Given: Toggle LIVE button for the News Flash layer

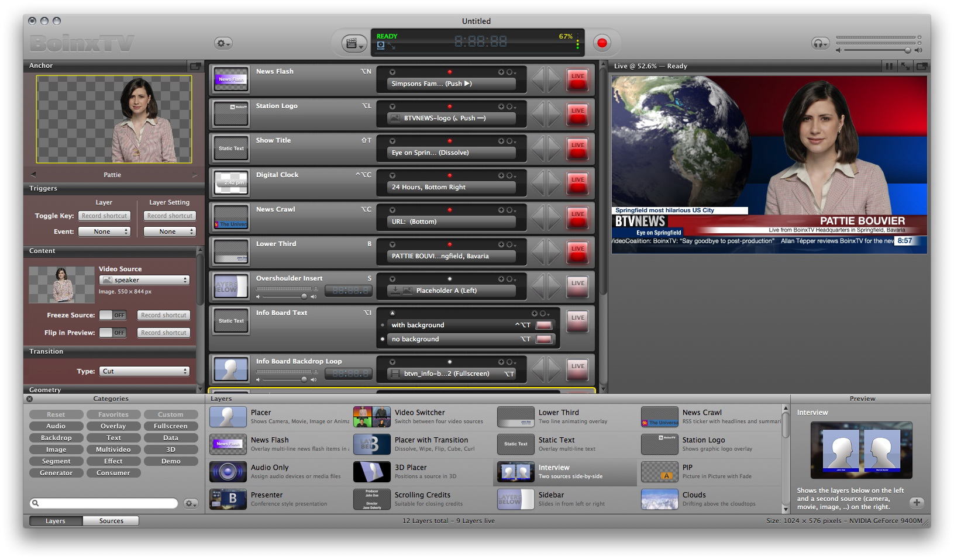Looking at the screenshot, I should (577, 79).
